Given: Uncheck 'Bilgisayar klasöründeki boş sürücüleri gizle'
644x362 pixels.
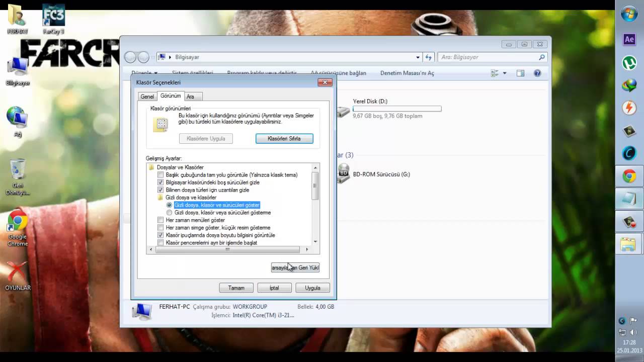Looking at the screenshot, I should tap(160, 182).
